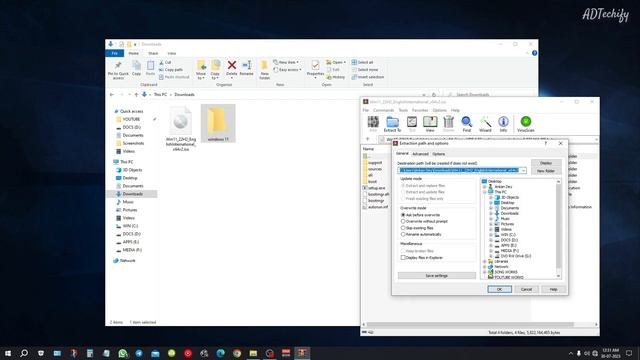The image size is (640, 360).
Task: Click the Delete trash icon in WinRAR toolbar
Action: click(x=449, y=124)
